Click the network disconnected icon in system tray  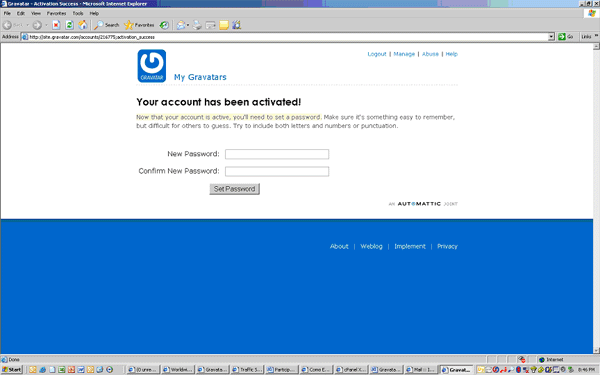coord(526,370)
